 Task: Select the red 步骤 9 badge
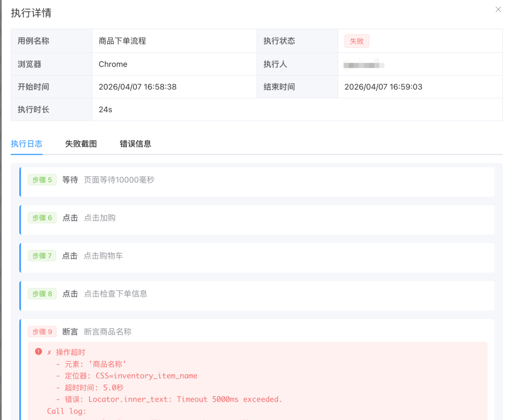tap(42, 332)
